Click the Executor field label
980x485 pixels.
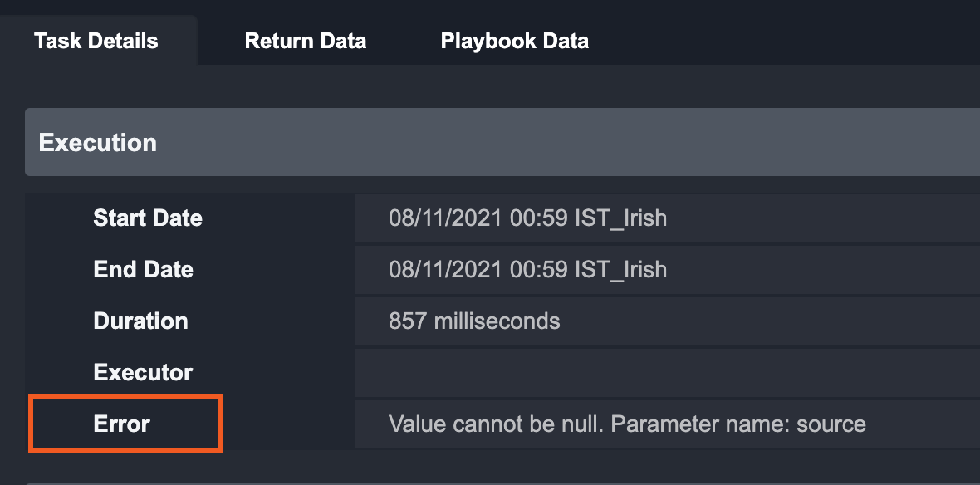143,373
